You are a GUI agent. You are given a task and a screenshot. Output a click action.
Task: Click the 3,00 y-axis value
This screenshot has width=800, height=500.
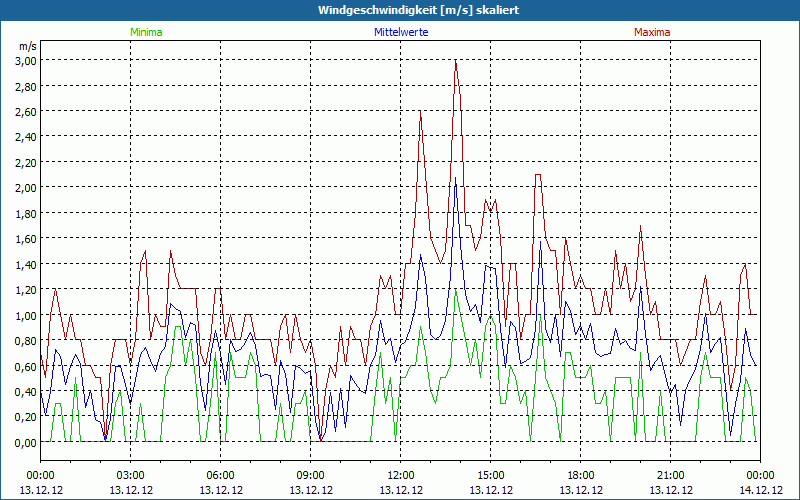[x=27, y=60]
